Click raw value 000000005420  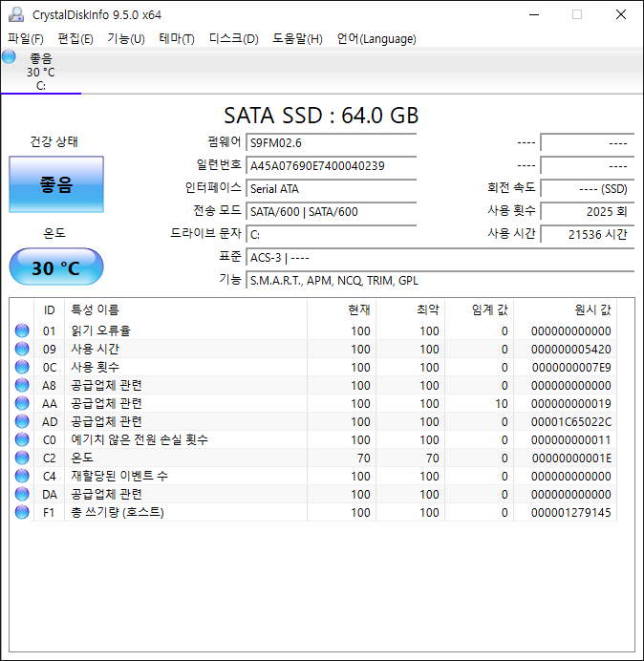(x=571, y=349)
